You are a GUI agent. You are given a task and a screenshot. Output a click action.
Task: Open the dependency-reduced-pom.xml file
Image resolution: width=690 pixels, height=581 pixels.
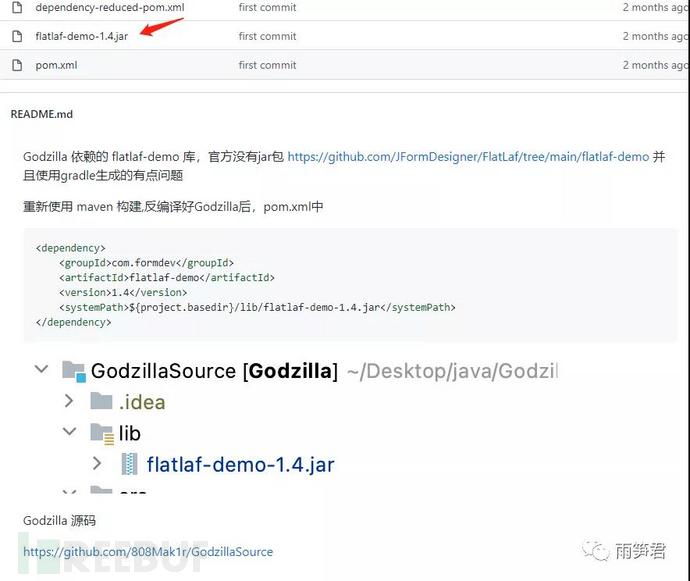[x=110, y=7]
